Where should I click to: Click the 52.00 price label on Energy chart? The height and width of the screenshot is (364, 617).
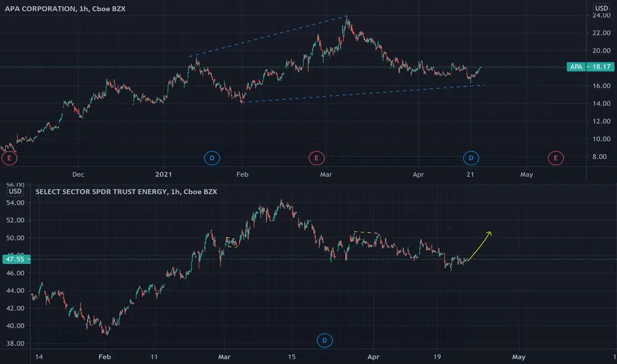click(x=15, y=220)
